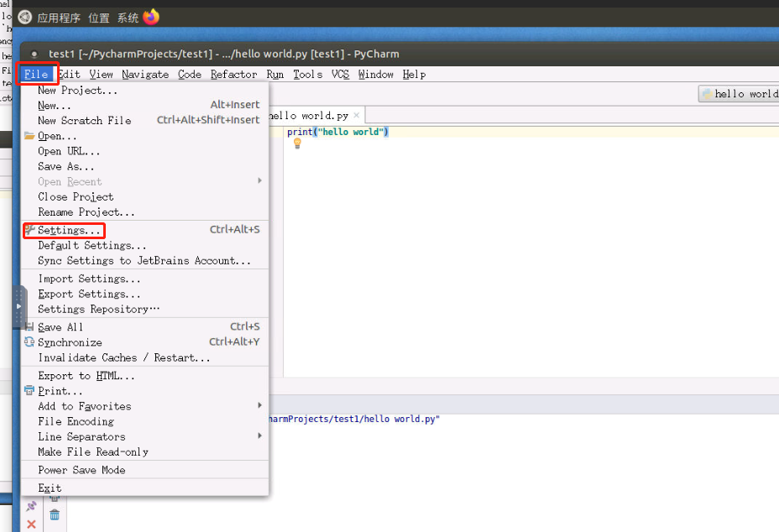Image resolution: width=779 pixels, height=532 pixels.
Task: Select File Encoding menu entry
Action: tap(145, 421)
